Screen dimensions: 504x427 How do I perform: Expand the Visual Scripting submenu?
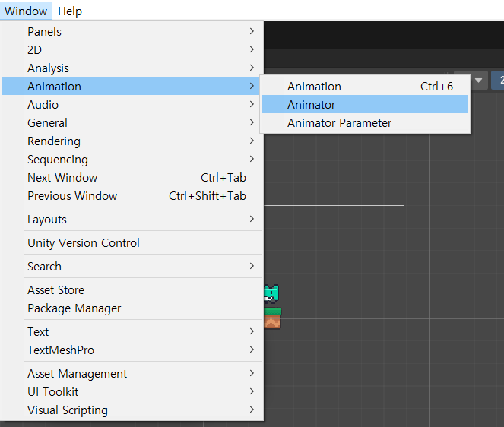(x=132, y=410)
